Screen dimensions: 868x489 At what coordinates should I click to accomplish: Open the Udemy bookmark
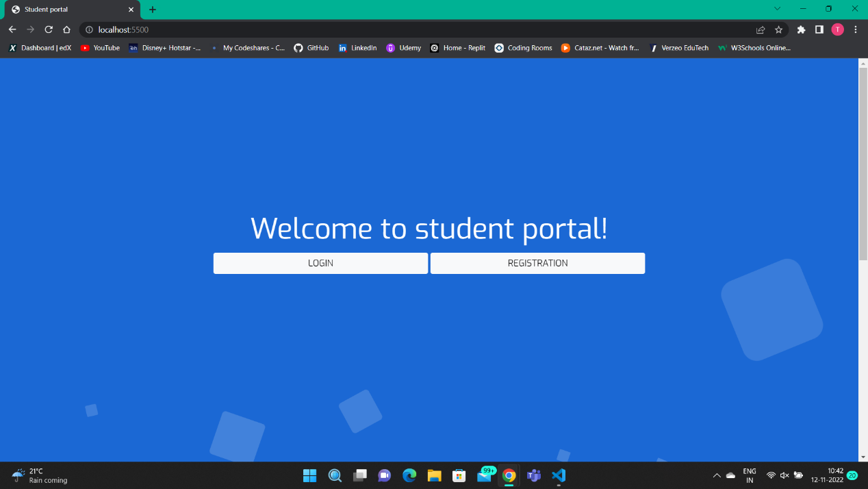point(404,48)
